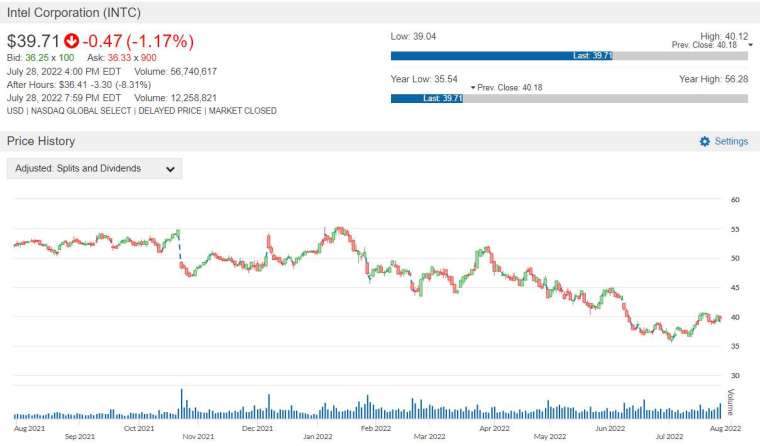Click the Year Low: 35.54 label
This screenshot has width=760, height=446.
[x=424, y=79]
